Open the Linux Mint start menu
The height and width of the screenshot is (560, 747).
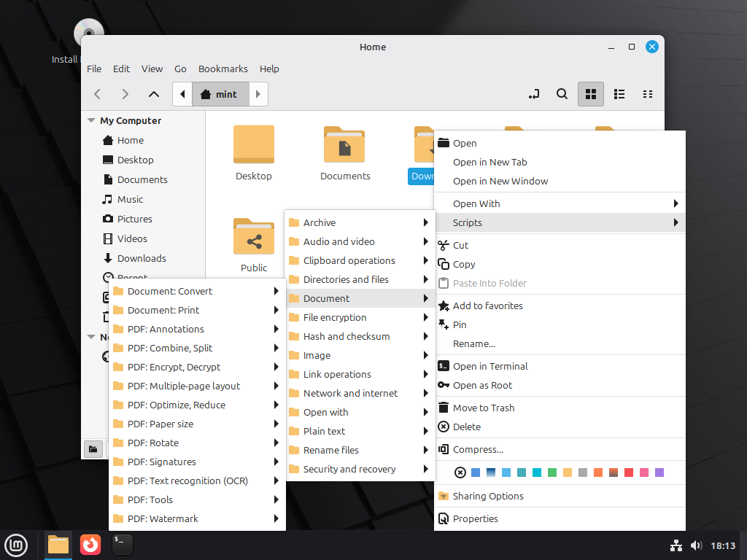pyautogui.click(x=16, y=544)
